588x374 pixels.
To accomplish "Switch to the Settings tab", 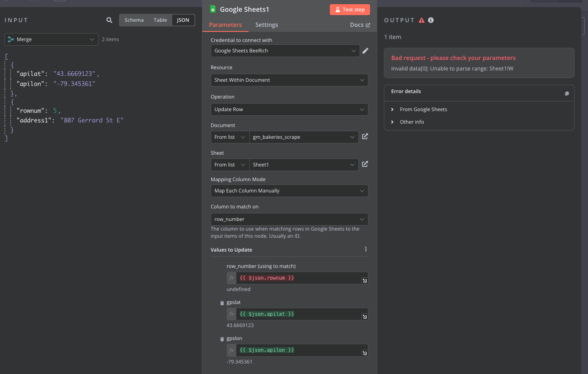I will [267, 25].
